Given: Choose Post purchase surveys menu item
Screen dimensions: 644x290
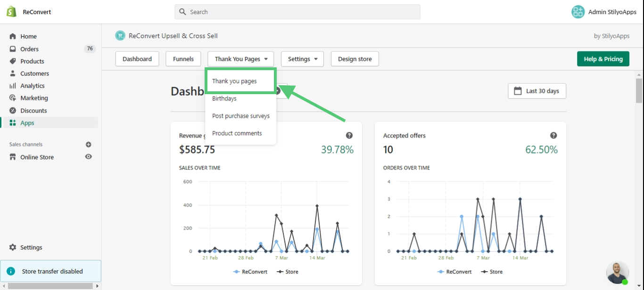Looking at the screenshot, I should click(x=241, y=116).
